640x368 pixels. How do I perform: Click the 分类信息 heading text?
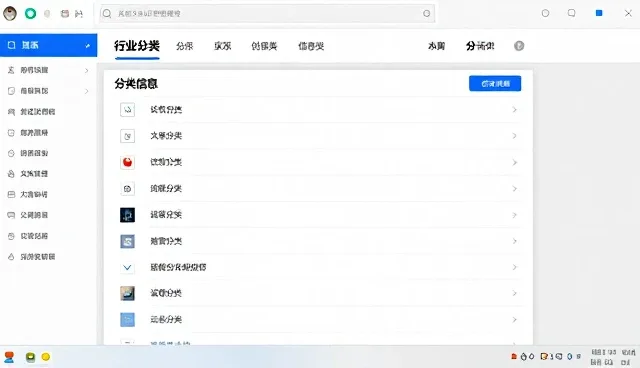click(136, 84)
